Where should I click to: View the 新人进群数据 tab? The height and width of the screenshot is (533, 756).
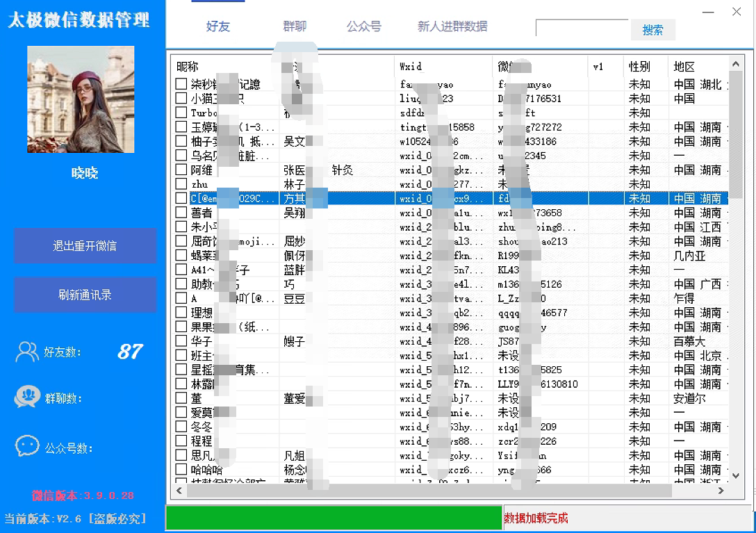(x=450, y=25)
